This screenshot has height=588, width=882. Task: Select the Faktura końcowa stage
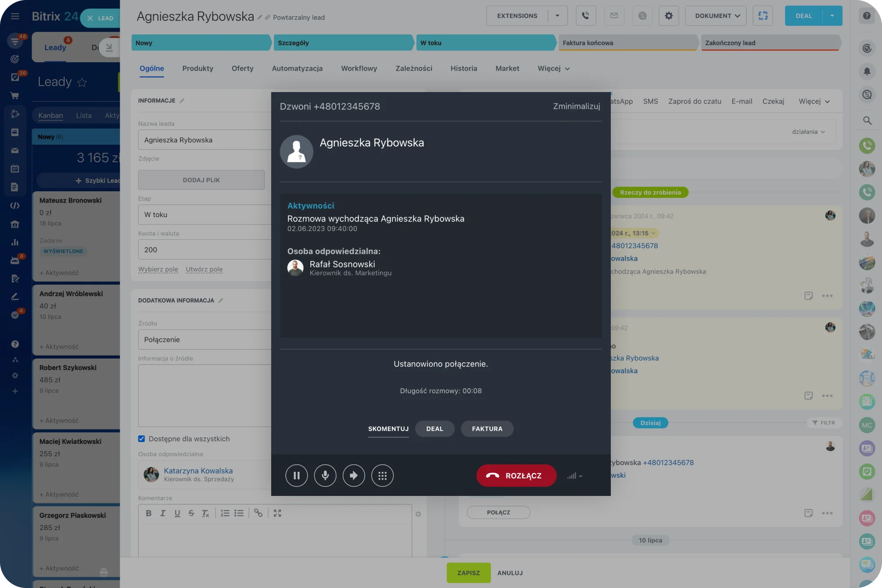627,43
